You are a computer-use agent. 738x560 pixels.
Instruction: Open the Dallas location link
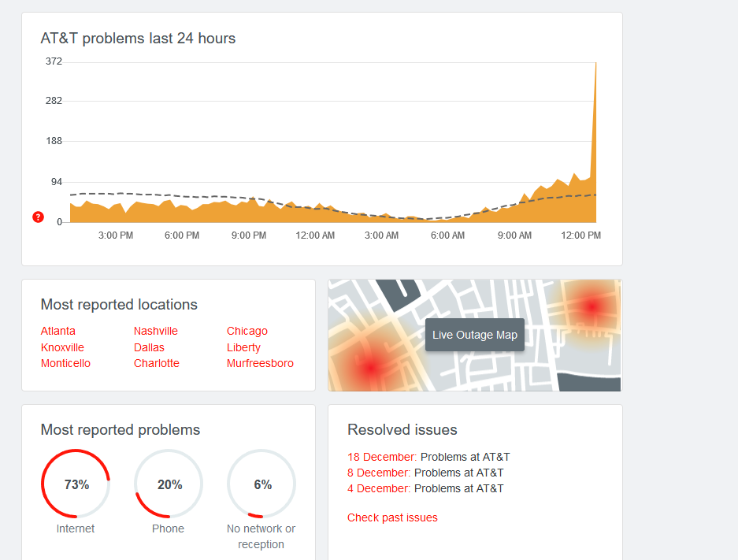tap(149, 347)
